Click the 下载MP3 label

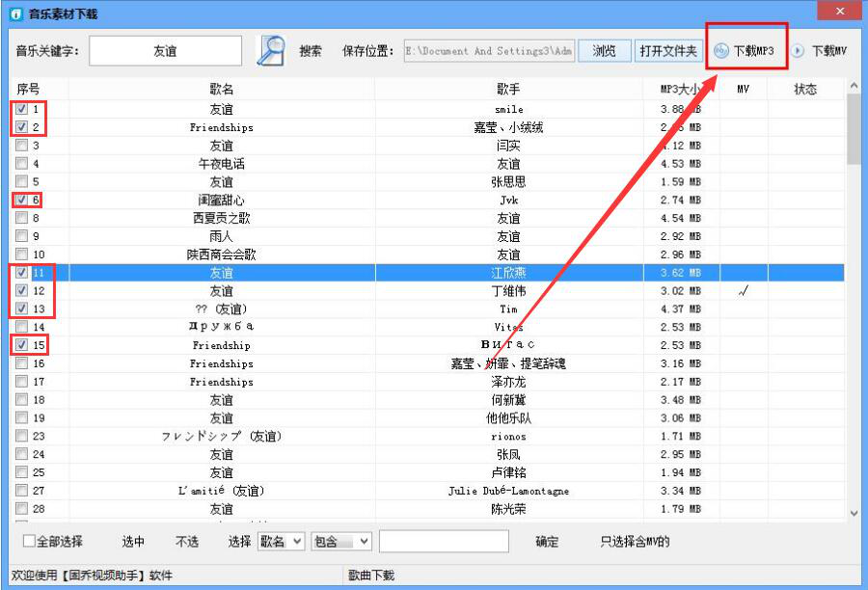coord(753,51)
